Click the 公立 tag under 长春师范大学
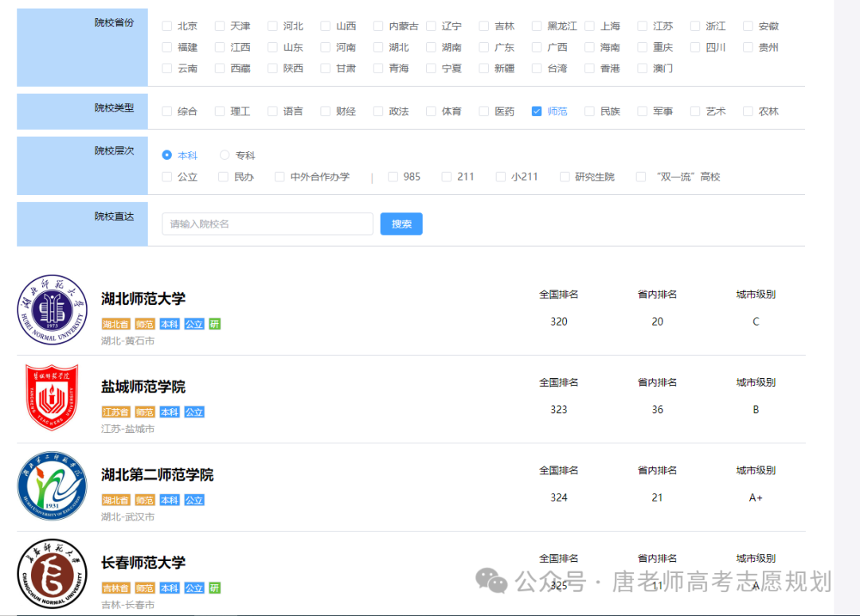 click(x=194, y=588)
